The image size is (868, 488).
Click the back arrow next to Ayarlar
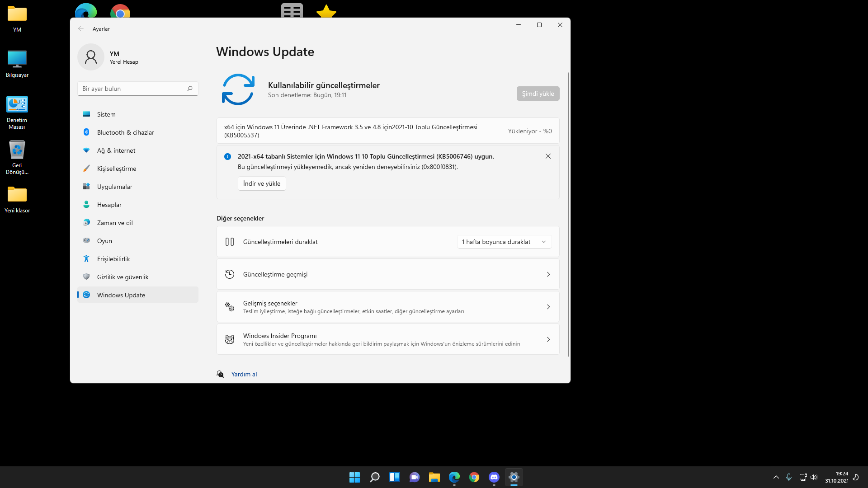(x=81, y=28)
